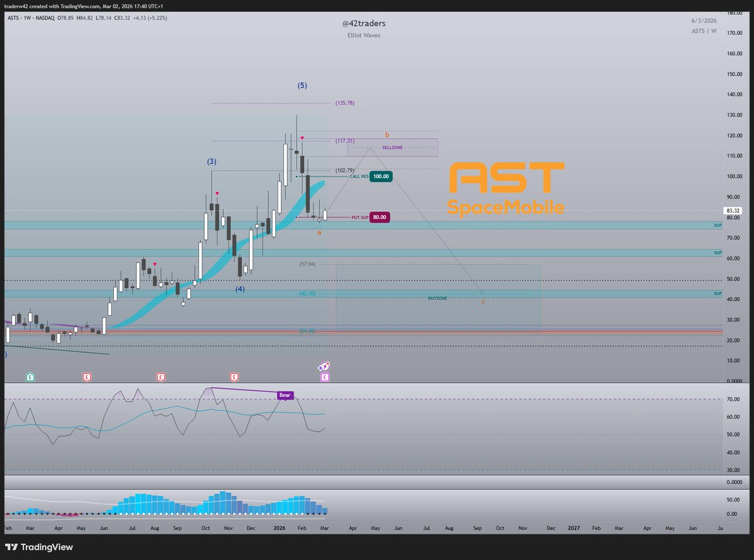Image resolution: width=754 pixels, height=560 pixels.
Task: Select the rocket event icon above the purple badge
Action: tap(323, 366)
